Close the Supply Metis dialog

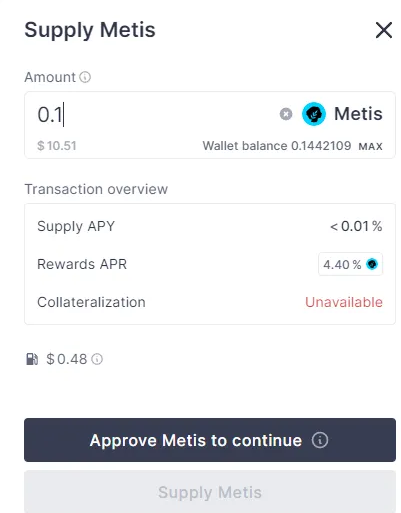click(x=384, y=30)
